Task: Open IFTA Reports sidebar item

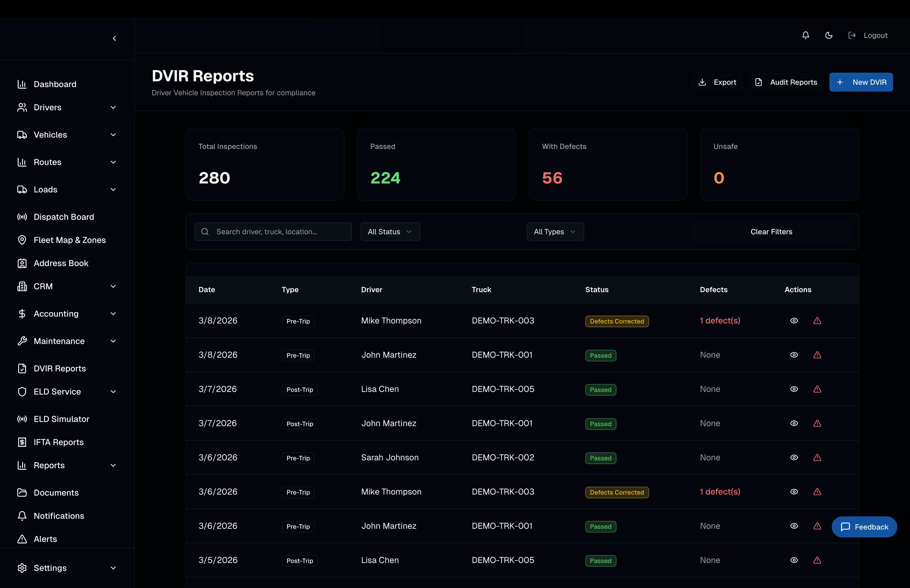Action: pyautogui.click(x=58, y=442)
